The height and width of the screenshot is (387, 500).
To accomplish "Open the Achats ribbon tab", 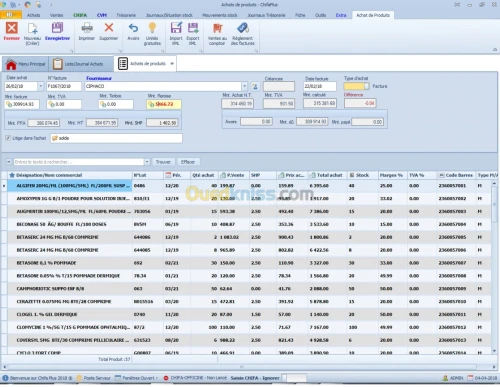I will pyautogui.click(x=33, y=15).
